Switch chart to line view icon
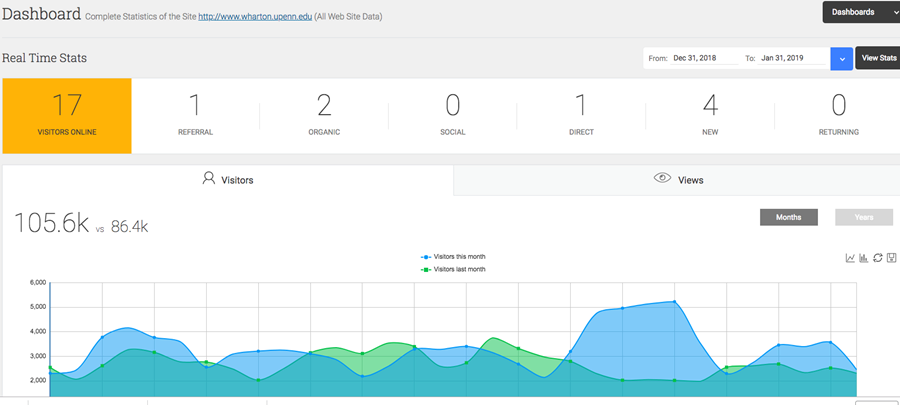Viewport: 900px width, 405px height. click(x=850, y=258)
